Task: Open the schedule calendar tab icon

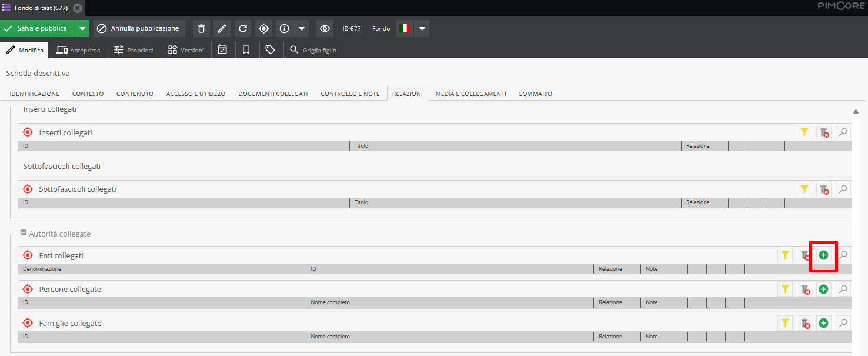Action: [222, 50]
